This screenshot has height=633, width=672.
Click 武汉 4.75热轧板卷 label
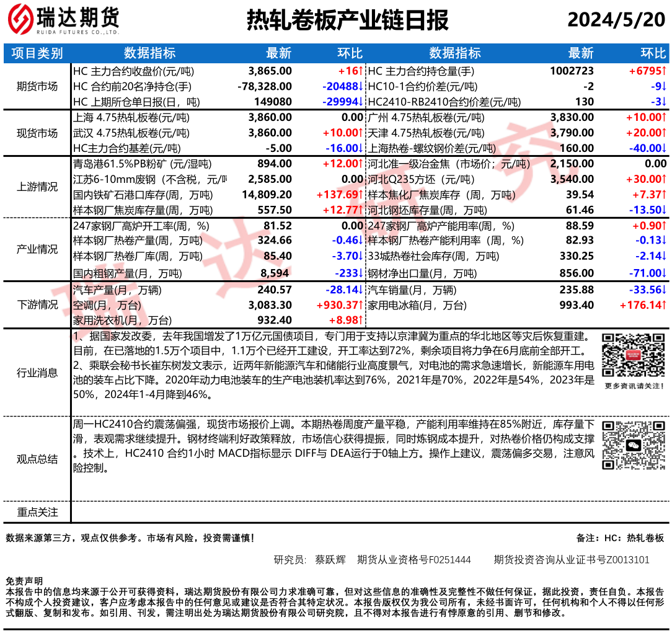pyautogui.click(x=131, y=133)
